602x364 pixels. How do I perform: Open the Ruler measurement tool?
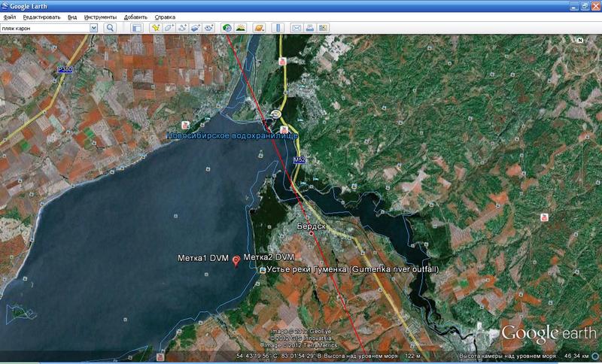[x=278, y=28]
